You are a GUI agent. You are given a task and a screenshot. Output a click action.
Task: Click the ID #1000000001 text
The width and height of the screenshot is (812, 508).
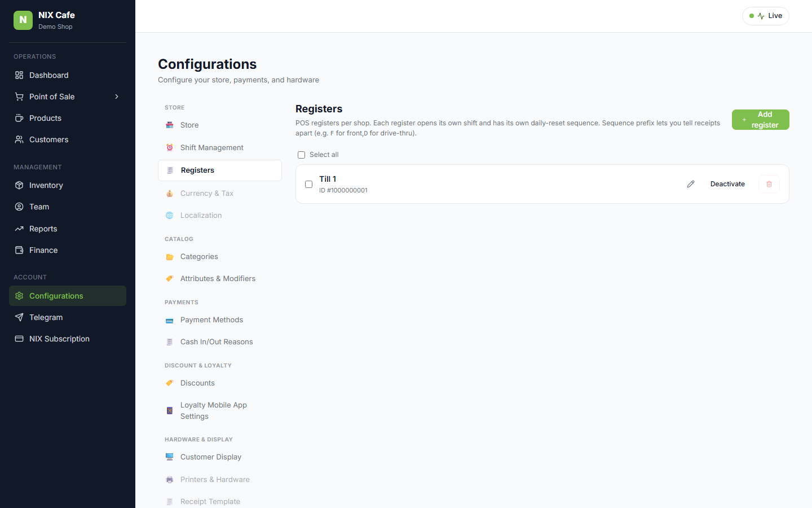[x=343, y=190]
